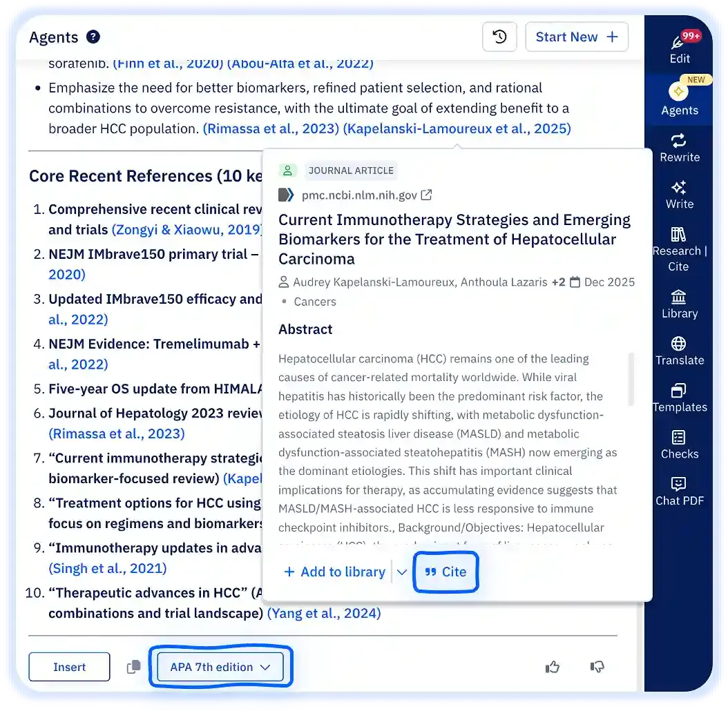The height and width of the screenshot is (711, 728).
Task: Click the article title Current Immunotherapy Strategies
Action: point(454,239)
